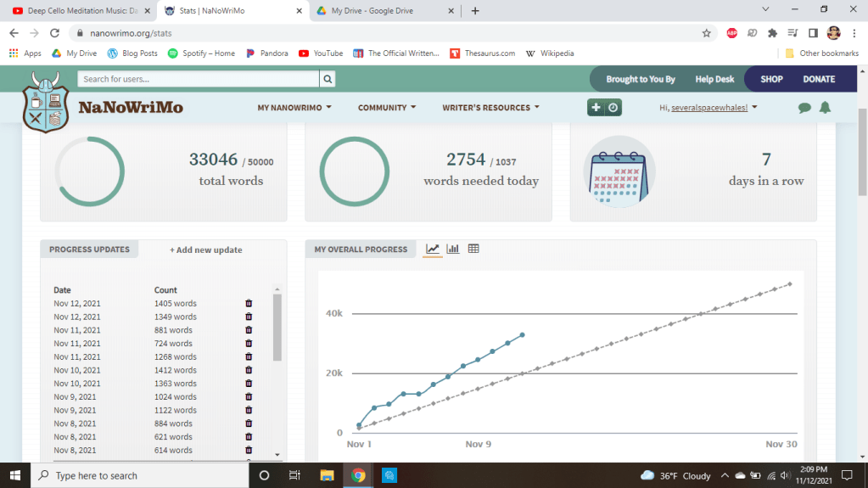
Task: Click the search magnifier button
Action: [327, 79]
